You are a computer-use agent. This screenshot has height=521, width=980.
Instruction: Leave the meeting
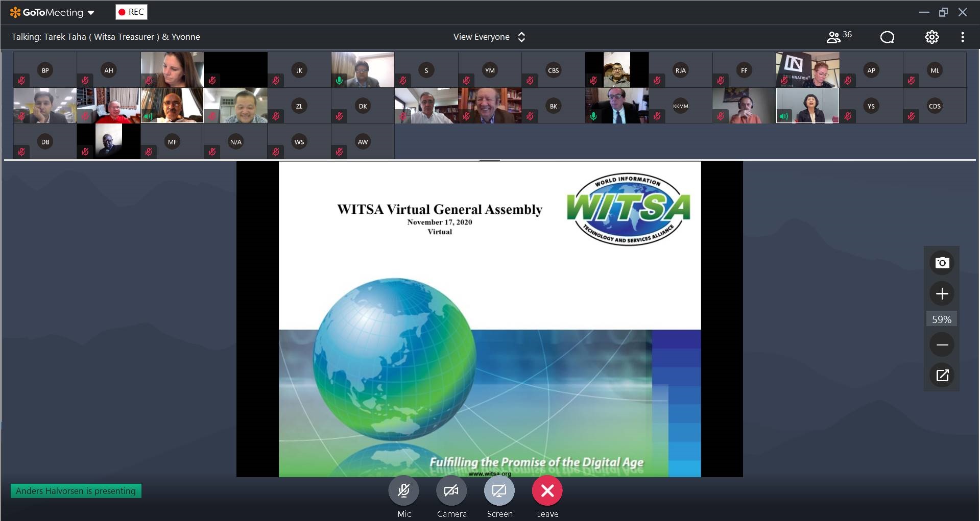coord(547,491)
